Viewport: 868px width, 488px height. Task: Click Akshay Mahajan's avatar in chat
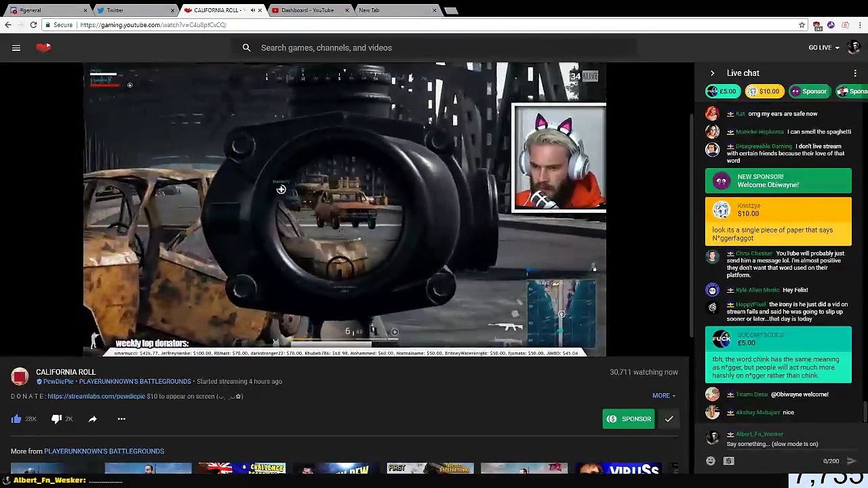tap(712, 412)
